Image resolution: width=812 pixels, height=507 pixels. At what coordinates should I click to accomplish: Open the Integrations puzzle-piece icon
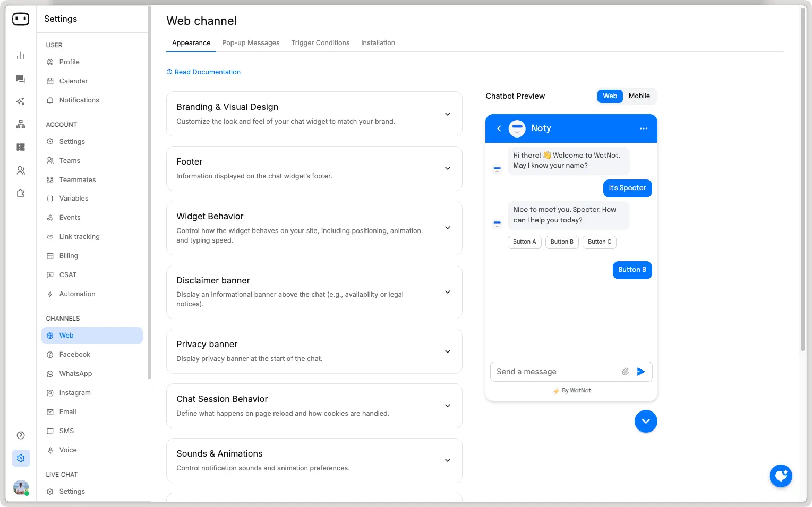click(21, 193)
